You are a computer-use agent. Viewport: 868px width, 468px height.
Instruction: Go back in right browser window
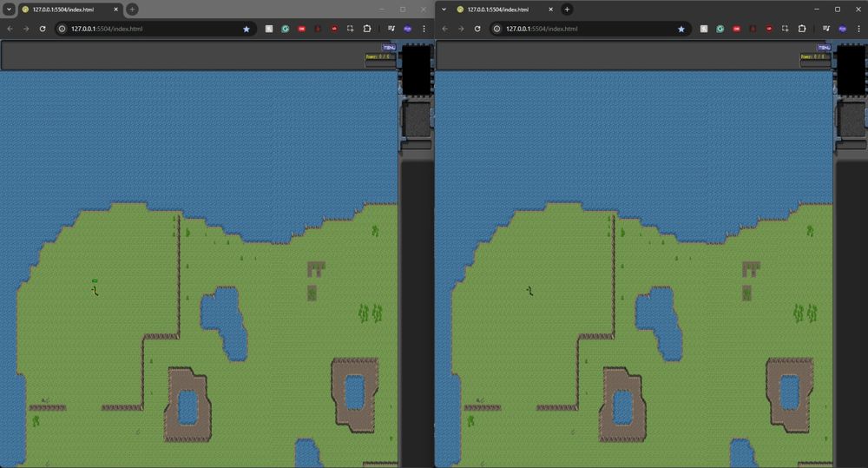445,29
